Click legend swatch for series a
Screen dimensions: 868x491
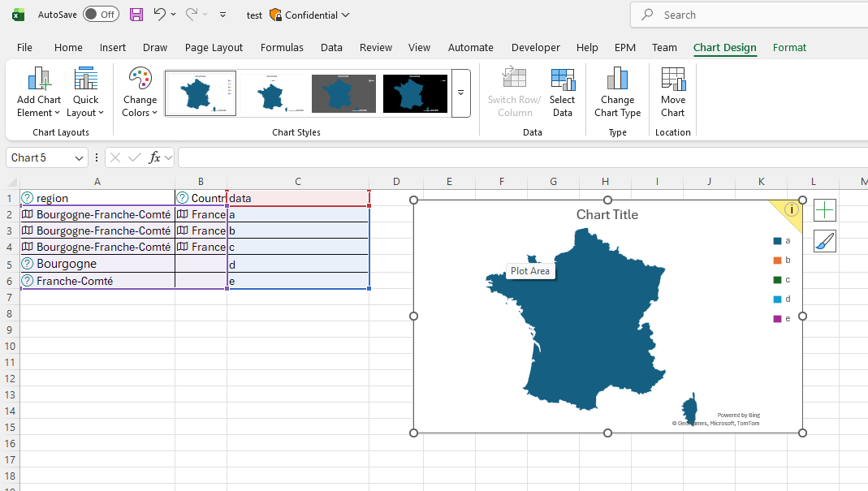(x=777, y=241)
